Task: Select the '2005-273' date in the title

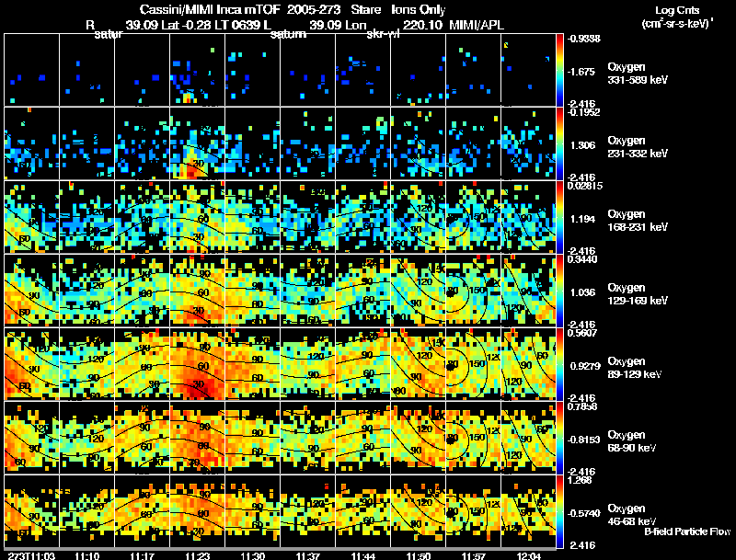Action: tap(313, 9)
